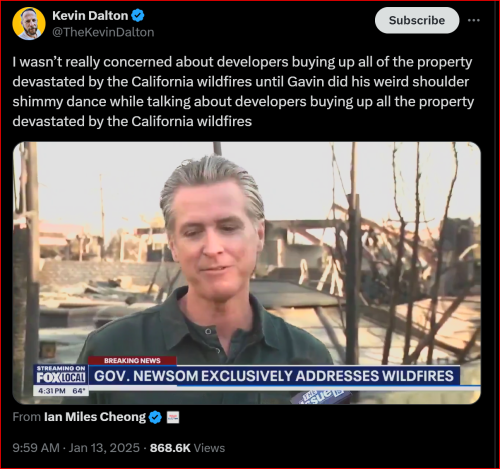Click the FOX LOCAL logo in the video

point(61,378)
